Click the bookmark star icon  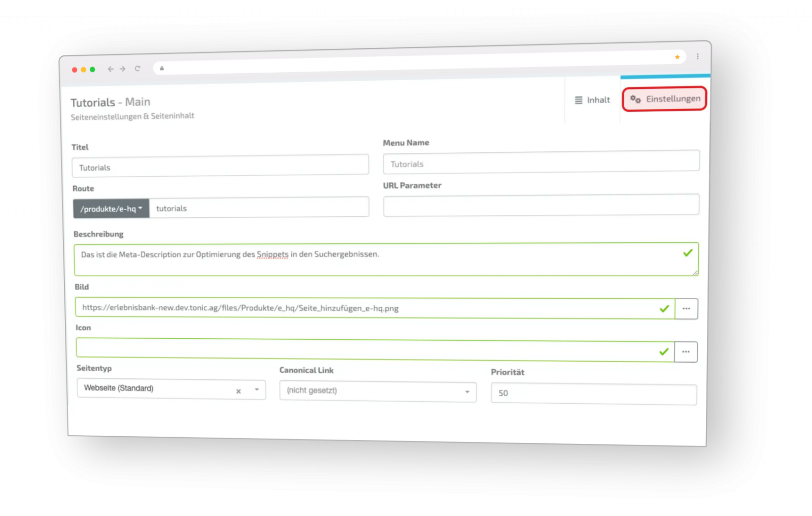tap(677, 57)
